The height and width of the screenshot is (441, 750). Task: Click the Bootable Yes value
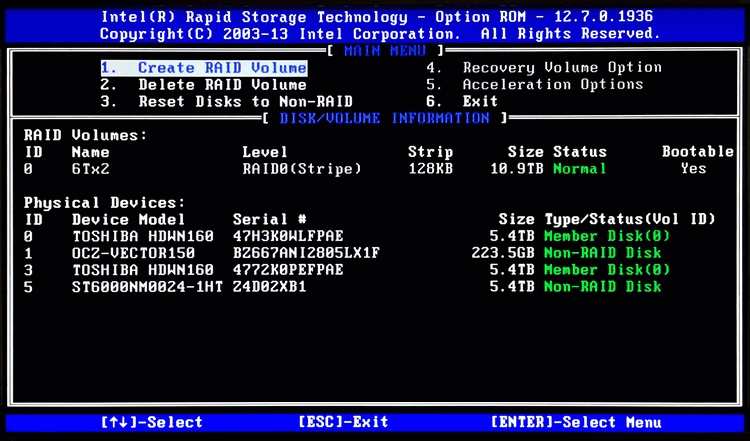(x=693, y=169)
